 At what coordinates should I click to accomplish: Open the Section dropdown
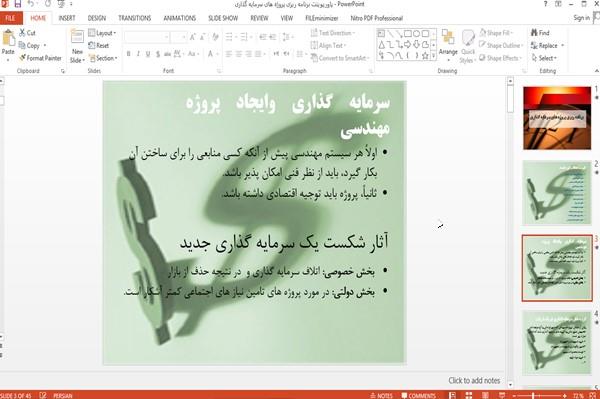[103, 58]
